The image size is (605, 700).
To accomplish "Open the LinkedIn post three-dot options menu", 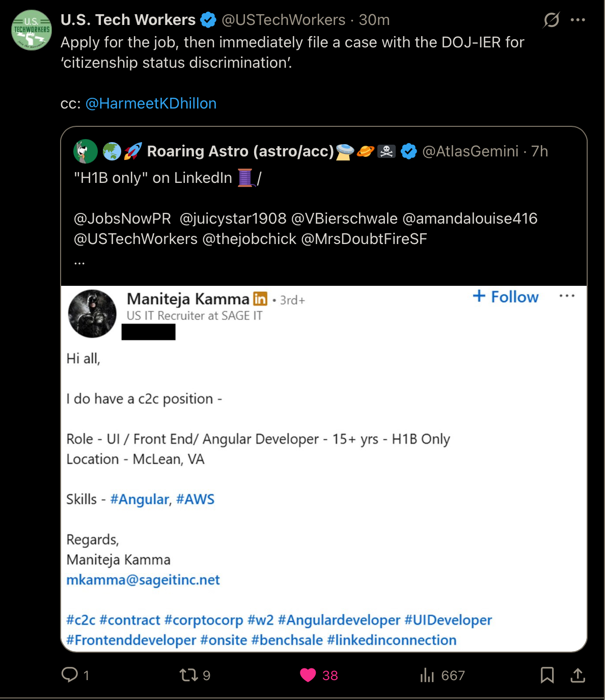I will click(x=567, y=296).
